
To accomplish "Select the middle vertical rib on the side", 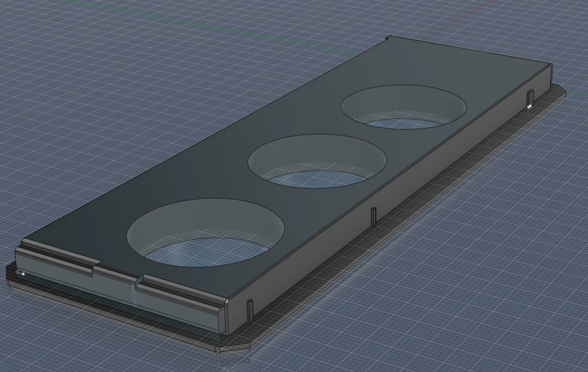I will (373, 216).
